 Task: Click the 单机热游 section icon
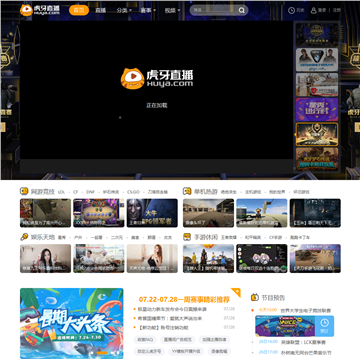pyautogui.click(x=187, y=191)
